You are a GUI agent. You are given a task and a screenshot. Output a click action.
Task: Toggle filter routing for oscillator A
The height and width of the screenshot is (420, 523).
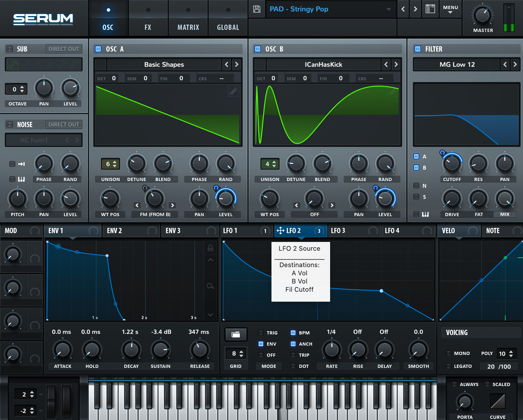[416, 156]
